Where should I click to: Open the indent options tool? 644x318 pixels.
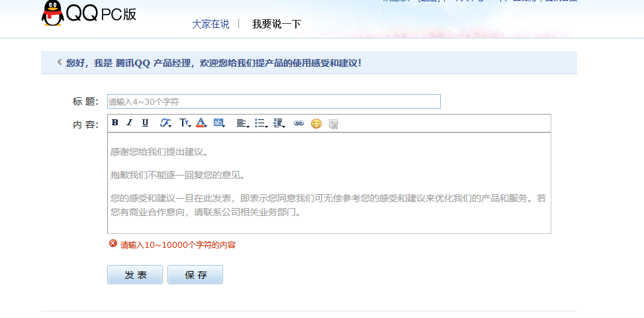pos(279,123)
